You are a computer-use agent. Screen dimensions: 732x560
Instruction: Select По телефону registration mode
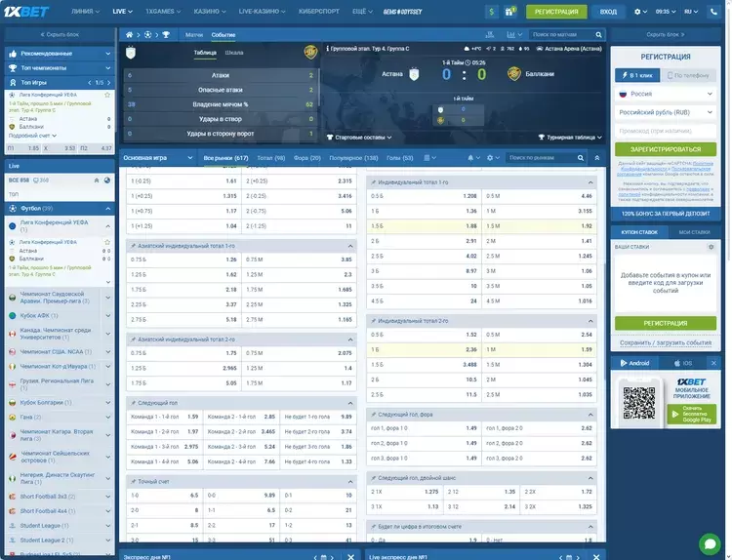click(x=688, y=75)
